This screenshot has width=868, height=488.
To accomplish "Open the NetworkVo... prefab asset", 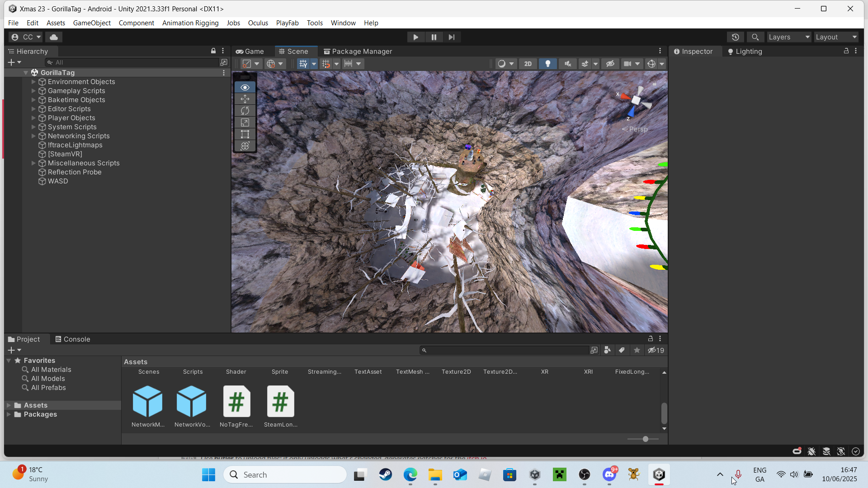I will click(192, 402).
